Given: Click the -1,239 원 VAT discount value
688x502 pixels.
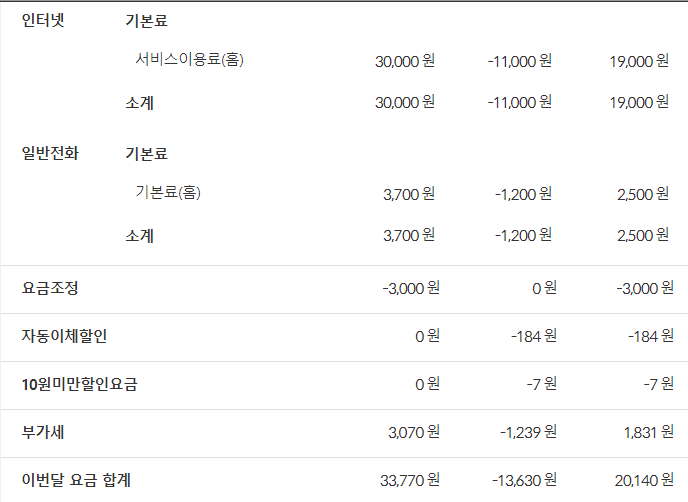Looking at the screenshot, I should (x=526, y=432).
